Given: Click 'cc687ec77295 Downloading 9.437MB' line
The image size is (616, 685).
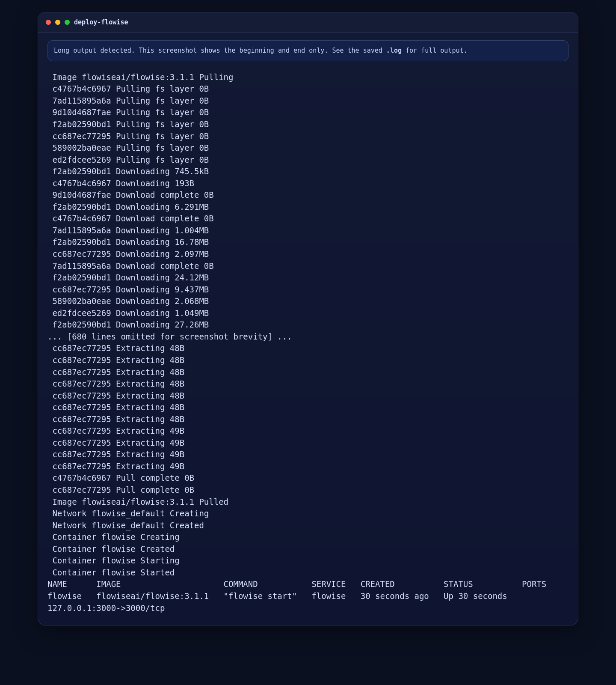Looking at the screenshot, I should click(130, 290).
